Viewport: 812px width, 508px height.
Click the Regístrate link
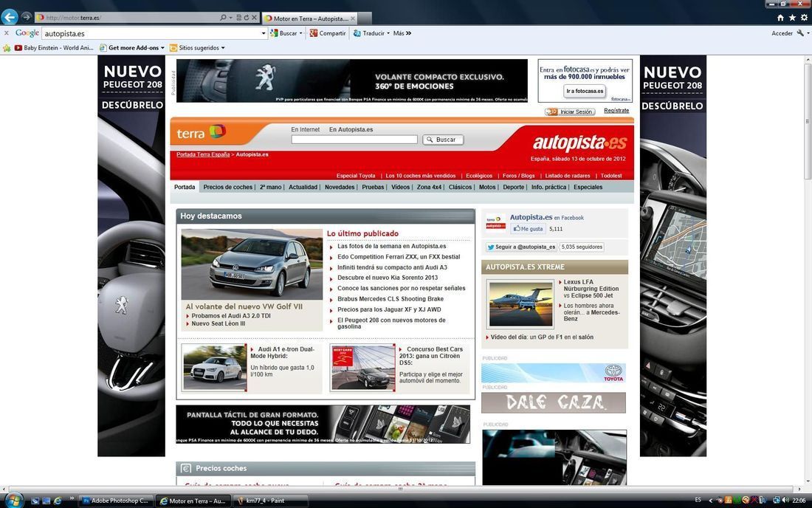click(x=616, y=111)
